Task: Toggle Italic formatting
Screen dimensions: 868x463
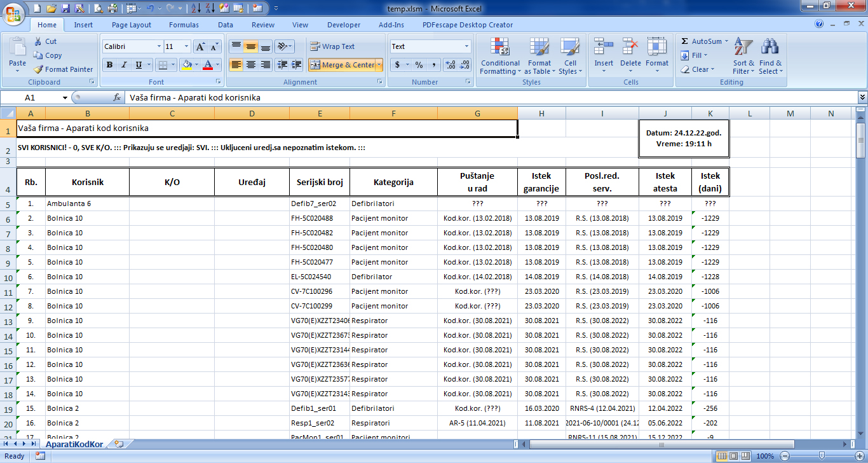Action: (123, 65)
